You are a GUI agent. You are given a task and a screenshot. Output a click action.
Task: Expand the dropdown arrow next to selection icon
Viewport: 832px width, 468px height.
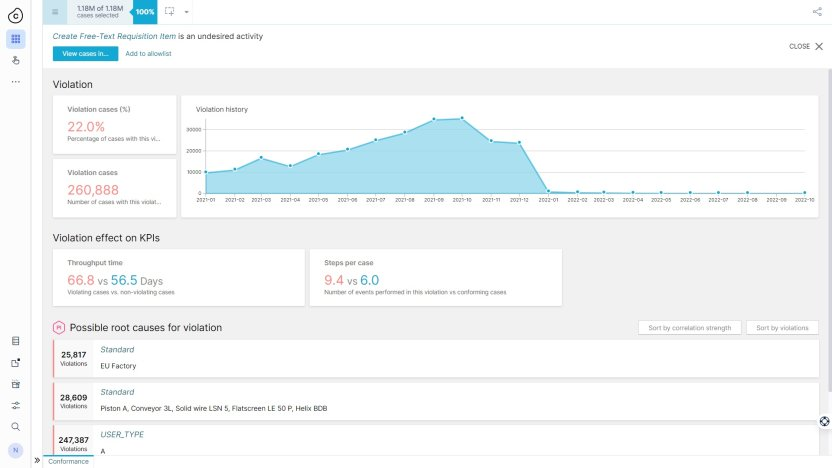186,12
